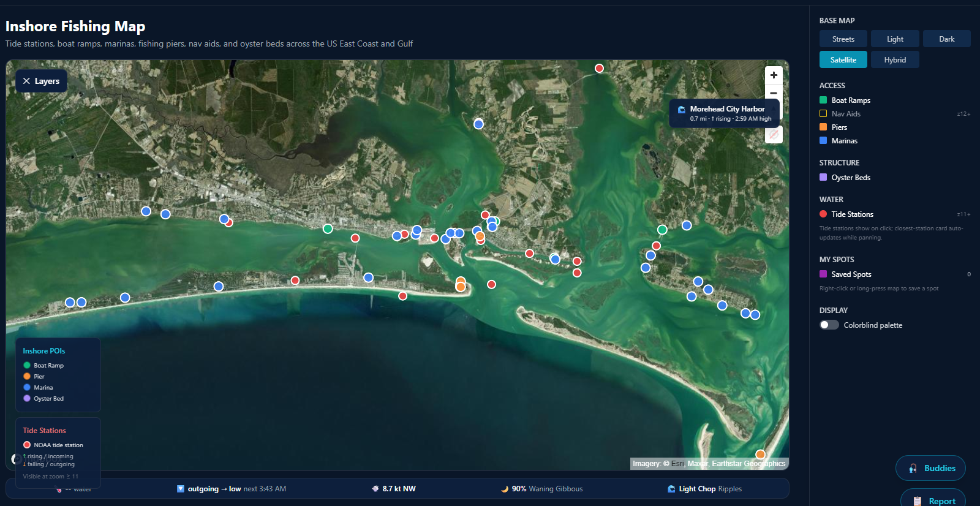The image size is (980, 506).
Task: Switch base map to Dark
Action: tap(947, 39)
